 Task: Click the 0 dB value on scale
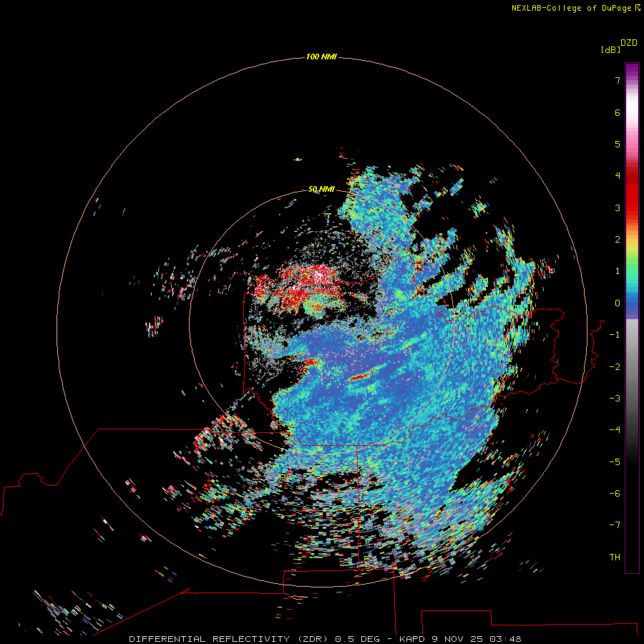click(618, 303)
